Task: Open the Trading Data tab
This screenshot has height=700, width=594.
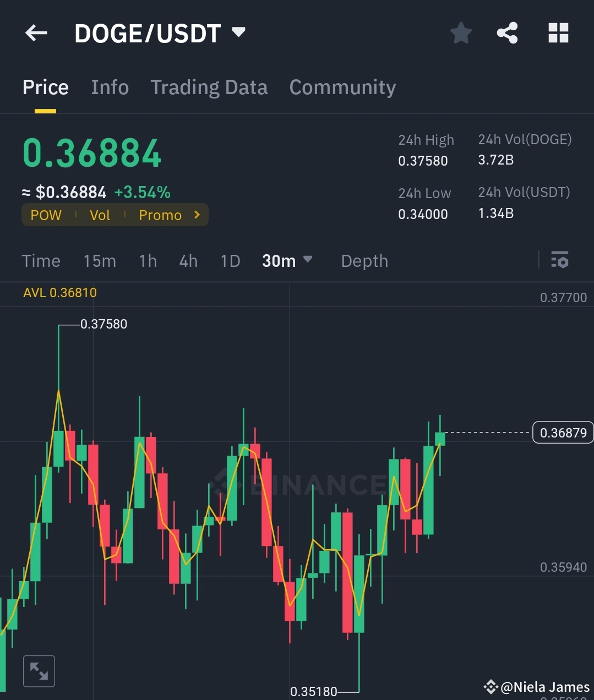Action: pyautogui.click(x=209, y=87)
